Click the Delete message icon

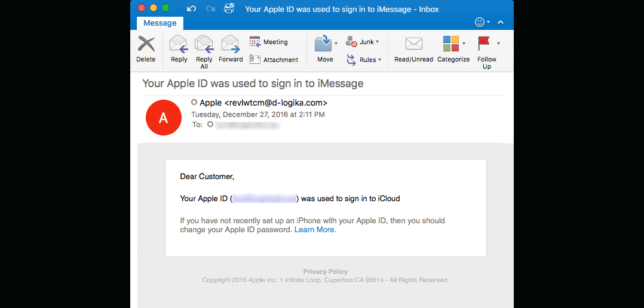(x=146, y=45)
